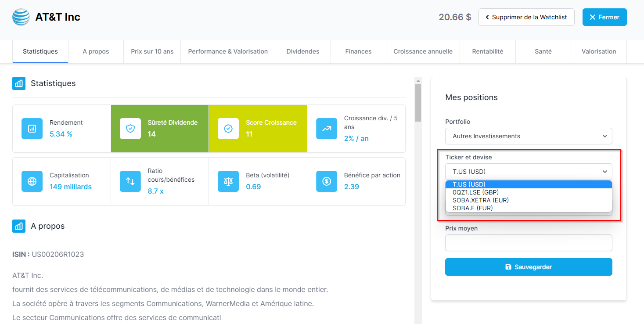Click the AT&T Inc title text
Screen dimensions: 644x324
pyautogui.click(x=58, y=17)
